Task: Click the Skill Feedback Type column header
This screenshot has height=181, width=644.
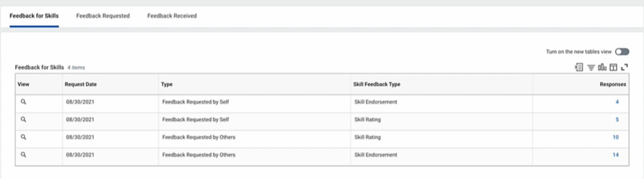Action: point(377,84)
